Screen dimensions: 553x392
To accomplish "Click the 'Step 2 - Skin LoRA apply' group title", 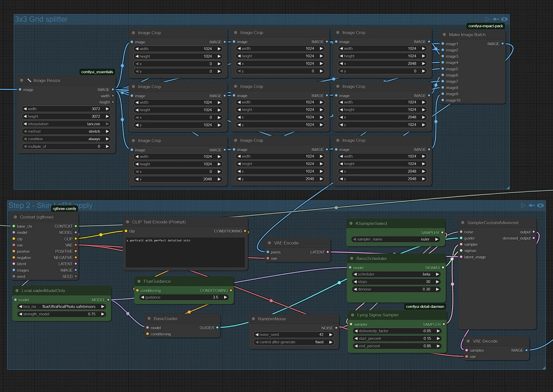I will (50, 205).
